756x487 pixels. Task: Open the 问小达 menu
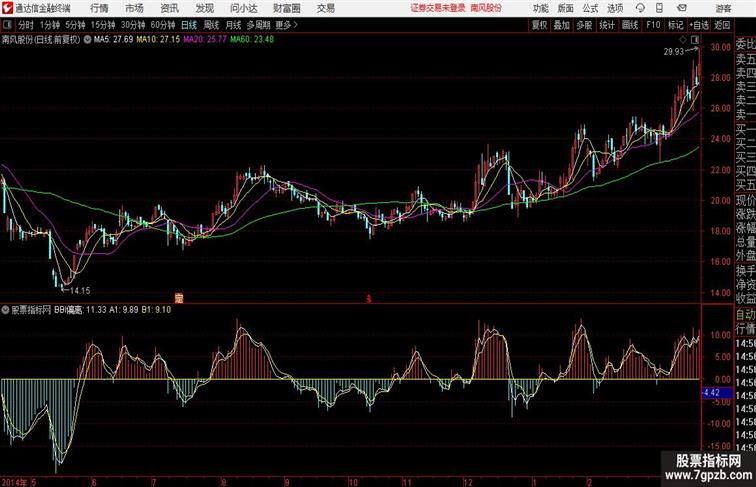tap(244, 8)
